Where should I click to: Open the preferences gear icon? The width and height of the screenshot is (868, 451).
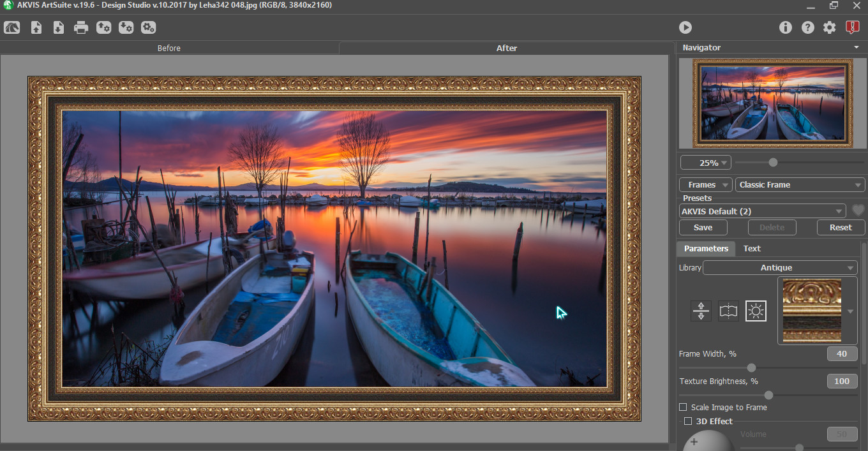pos(829,27)
